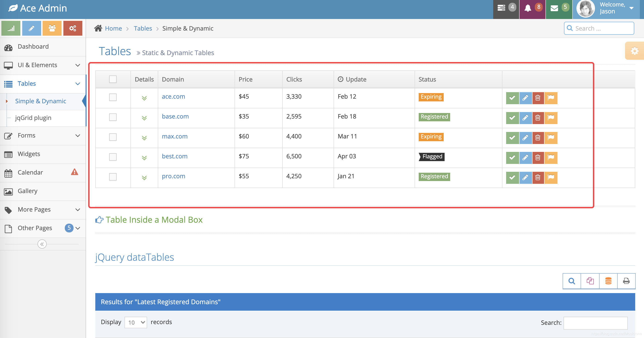The height and width of the screenshot is (338, 644).
Task: Click the red cogs shortcut button
Action: click(x=73, y=28)
